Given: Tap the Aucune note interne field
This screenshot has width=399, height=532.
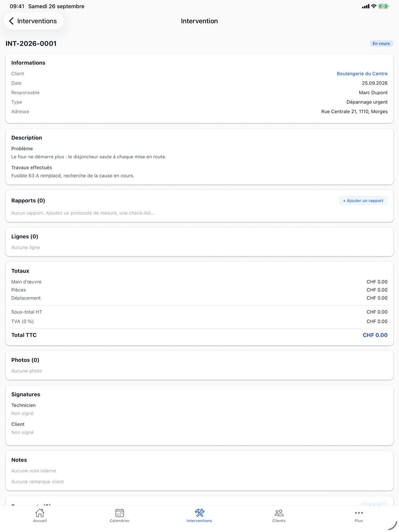Looking at the screenshot, I should tap(34, 471).
